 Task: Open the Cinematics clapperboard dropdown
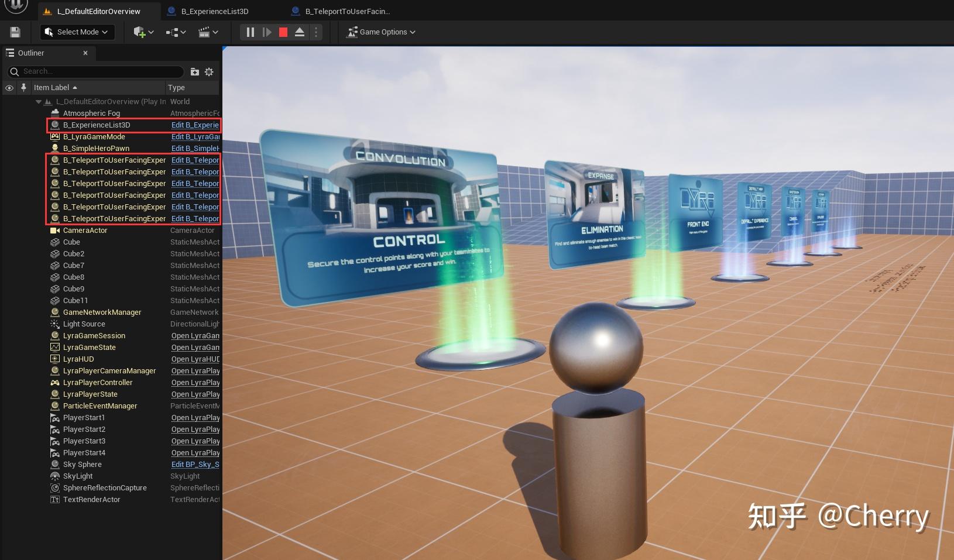click(208, 32)
